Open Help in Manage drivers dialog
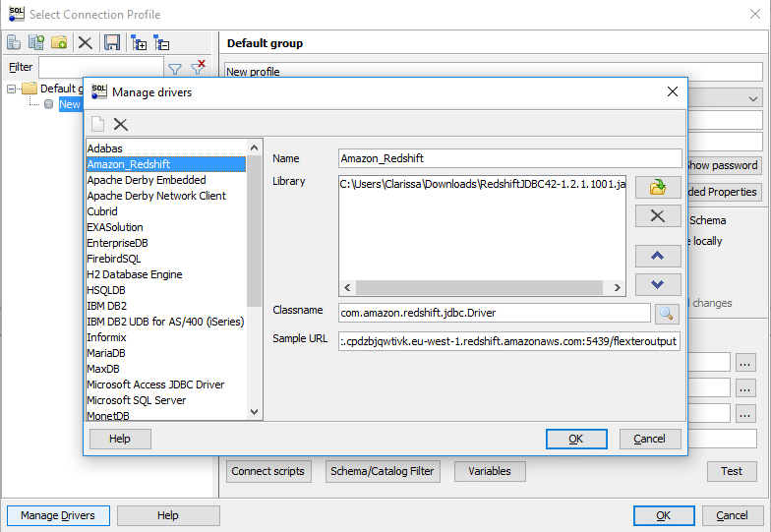Viewport: 771px width, 532px height. point(120,439)
